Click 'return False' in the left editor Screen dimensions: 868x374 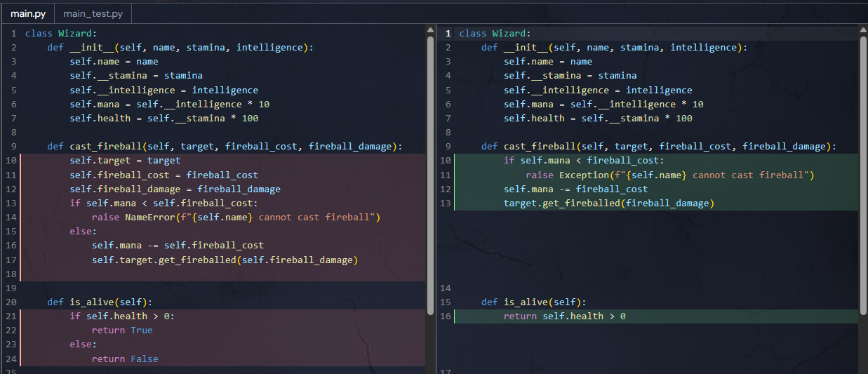(124, 359)
